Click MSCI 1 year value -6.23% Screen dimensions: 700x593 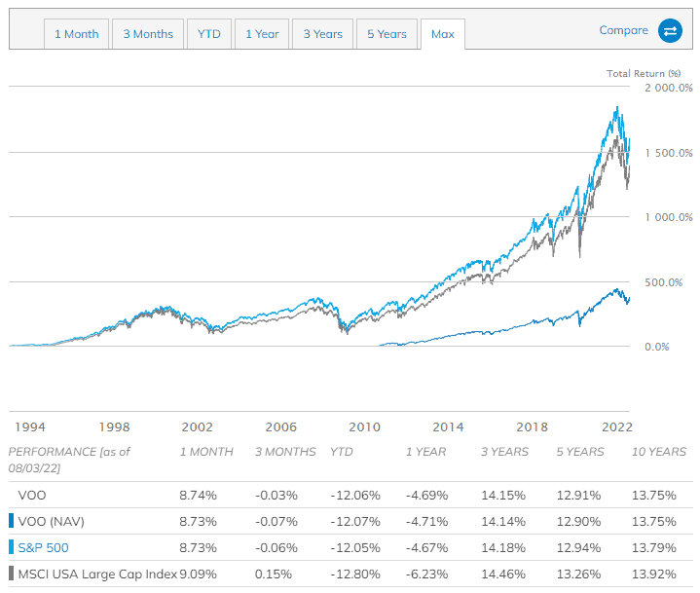(x=426, y=574)
